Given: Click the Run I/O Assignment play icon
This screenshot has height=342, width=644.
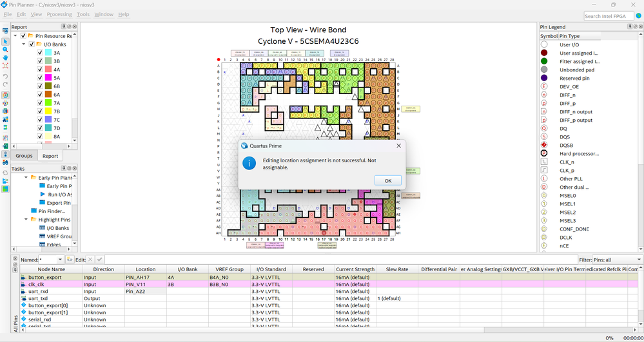Looking at the screenshot, I should coord(43,195).
